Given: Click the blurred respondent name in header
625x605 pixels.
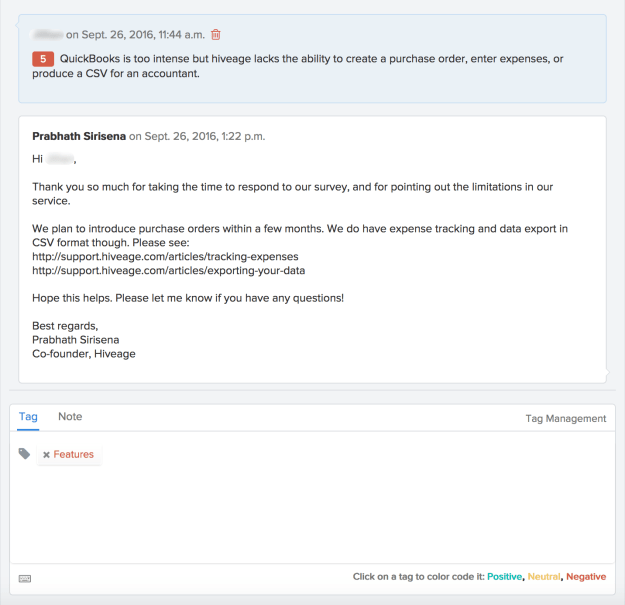Looking at the screenshot, I should (x=46, y=35).
